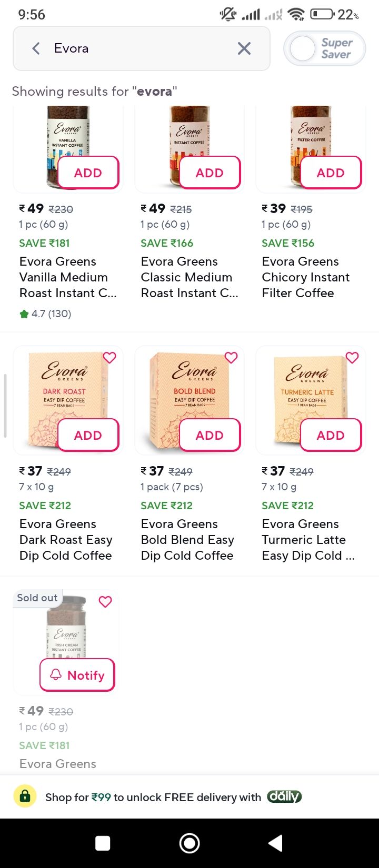Viewport: 379px width, 868px height.
Task: Add Dark Roast Easy Dip Cold Coffee
Action: 88,435
